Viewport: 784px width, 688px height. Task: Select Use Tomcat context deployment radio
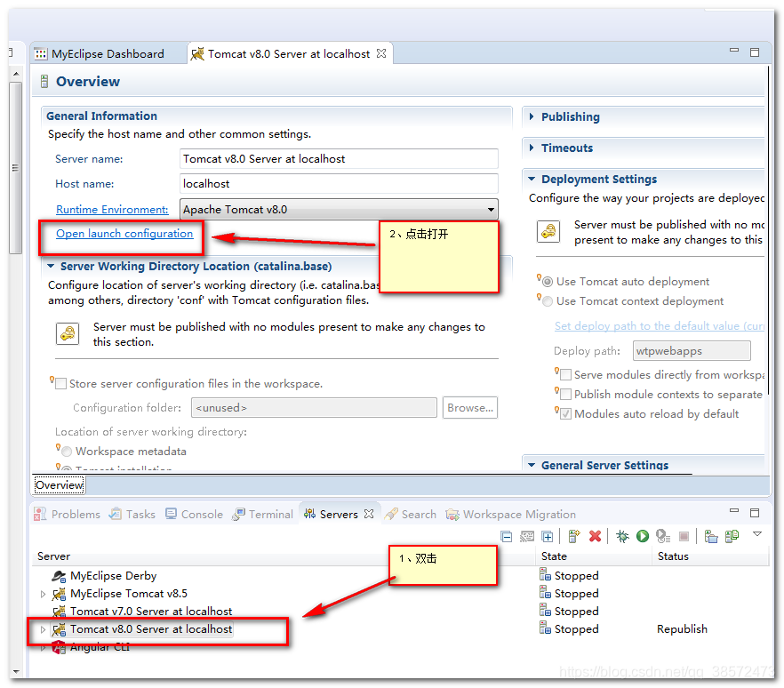pyautogui.click(x=548, y=301)
